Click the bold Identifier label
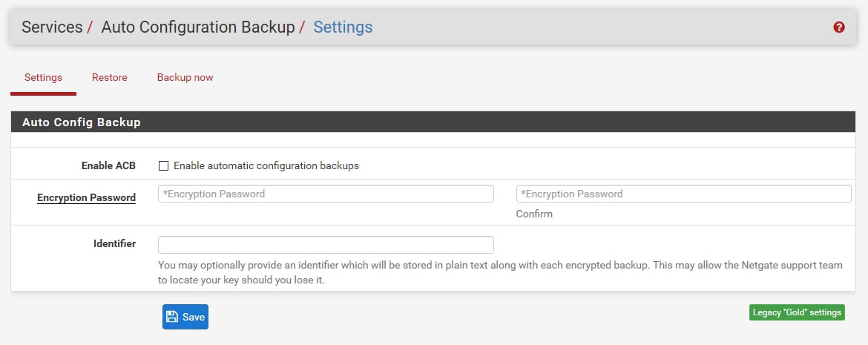868x345 pixels. [x=114, y=243]
